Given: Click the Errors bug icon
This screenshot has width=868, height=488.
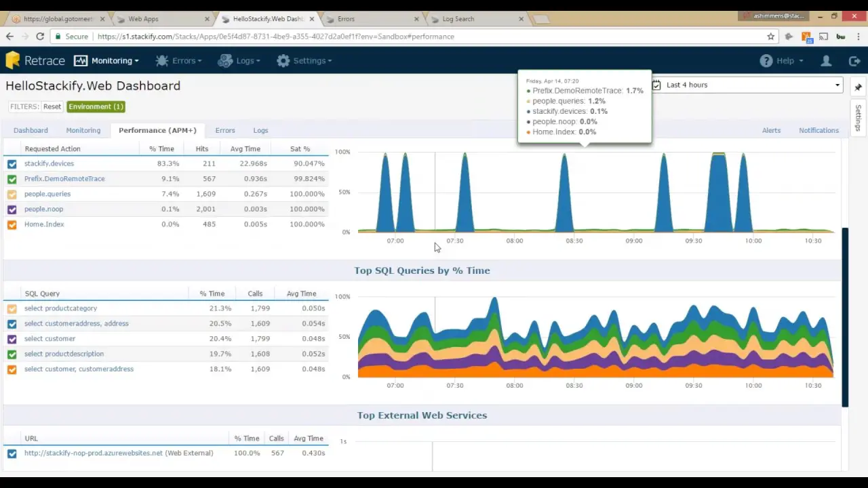Looking at the screenshot, I should pos(161,60).
